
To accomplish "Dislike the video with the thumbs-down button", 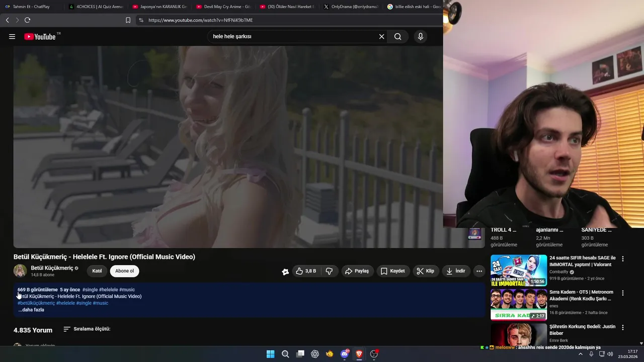I will point(329,271).
